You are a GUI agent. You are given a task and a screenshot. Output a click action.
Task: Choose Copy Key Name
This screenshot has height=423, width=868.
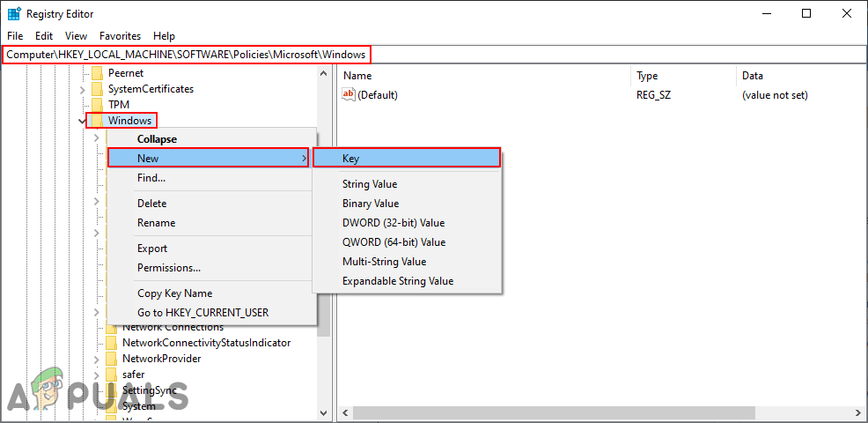(211, 293)
